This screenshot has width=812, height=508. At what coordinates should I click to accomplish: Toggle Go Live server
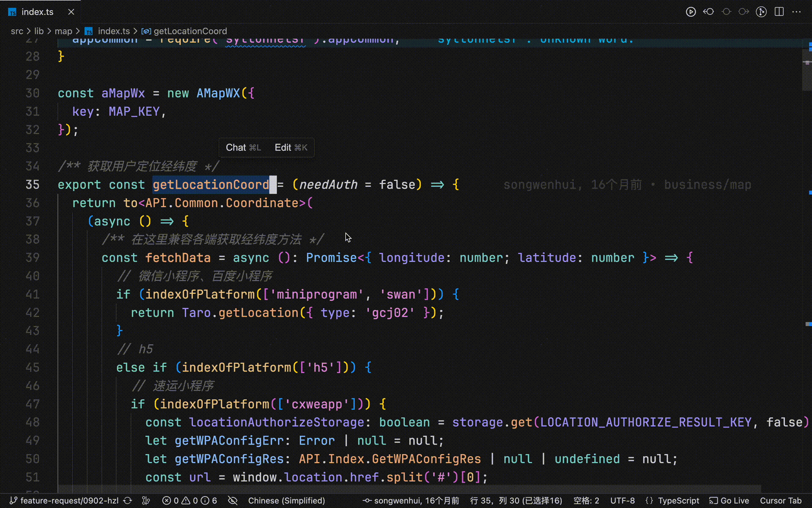[x=729, y=501]
